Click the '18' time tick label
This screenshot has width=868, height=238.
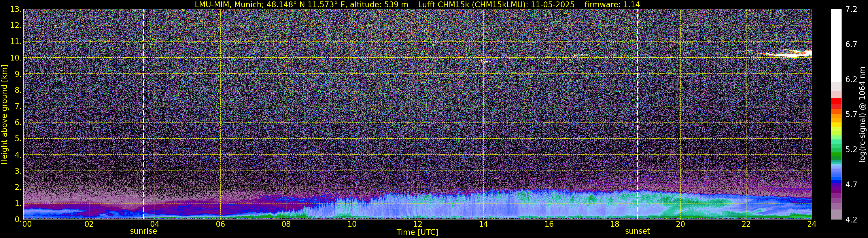click(614, 224)
